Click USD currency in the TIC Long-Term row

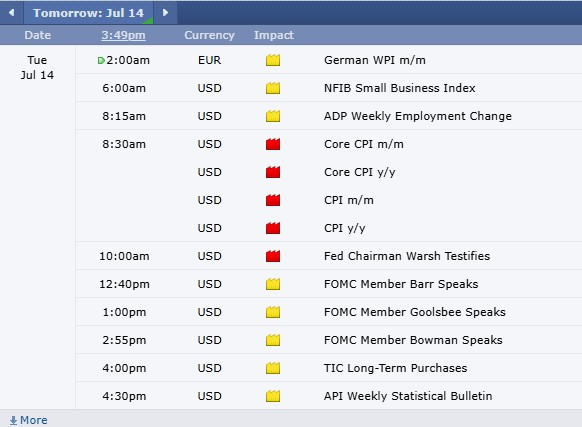[x=209, y=368]
